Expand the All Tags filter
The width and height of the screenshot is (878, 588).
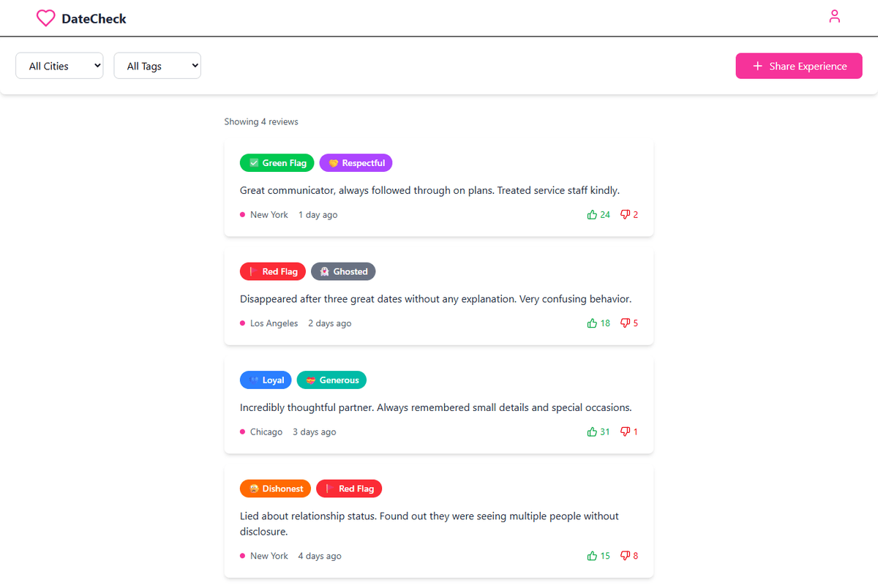(157, 66)
